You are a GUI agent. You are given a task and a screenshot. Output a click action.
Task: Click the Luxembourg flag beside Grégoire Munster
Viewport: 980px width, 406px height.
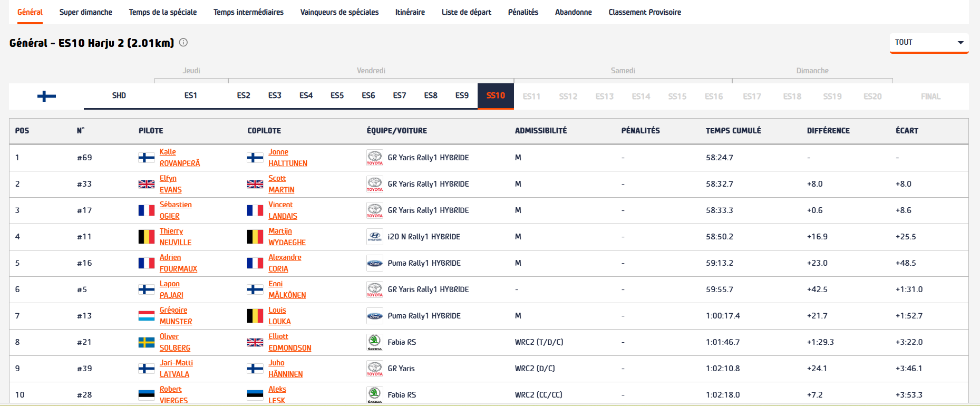tap(146, 316)
